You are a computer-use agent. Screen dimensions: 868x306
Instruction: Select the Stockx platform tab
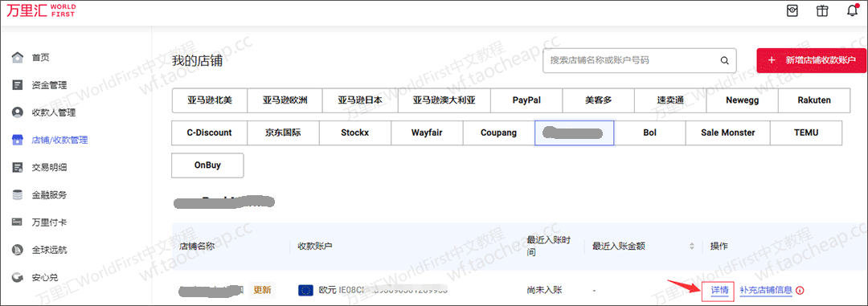pos(355,133)
